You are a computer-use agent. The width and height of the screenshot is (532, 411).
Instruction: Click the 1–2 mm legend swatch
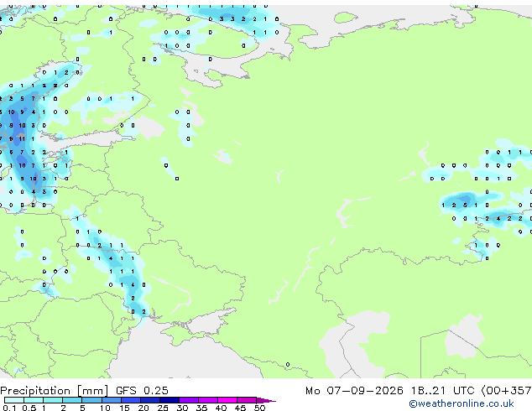point(53,400)
